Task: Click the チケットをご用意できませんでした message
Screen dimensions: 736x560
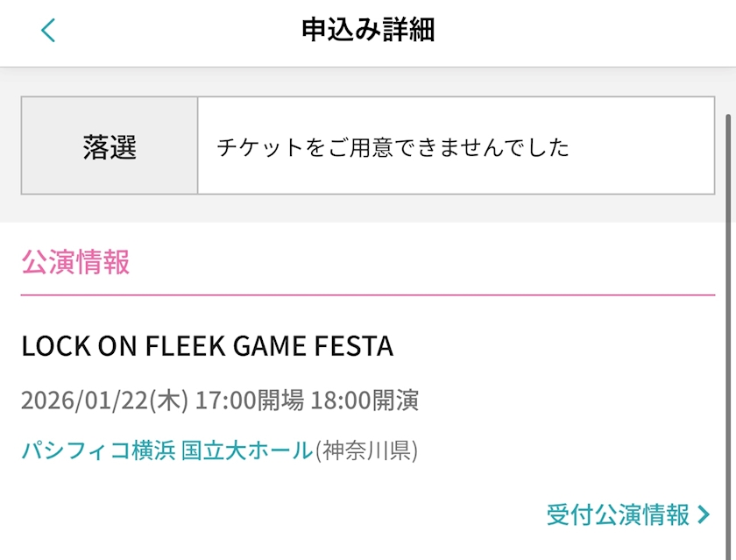Action: [x=393, y=146]
